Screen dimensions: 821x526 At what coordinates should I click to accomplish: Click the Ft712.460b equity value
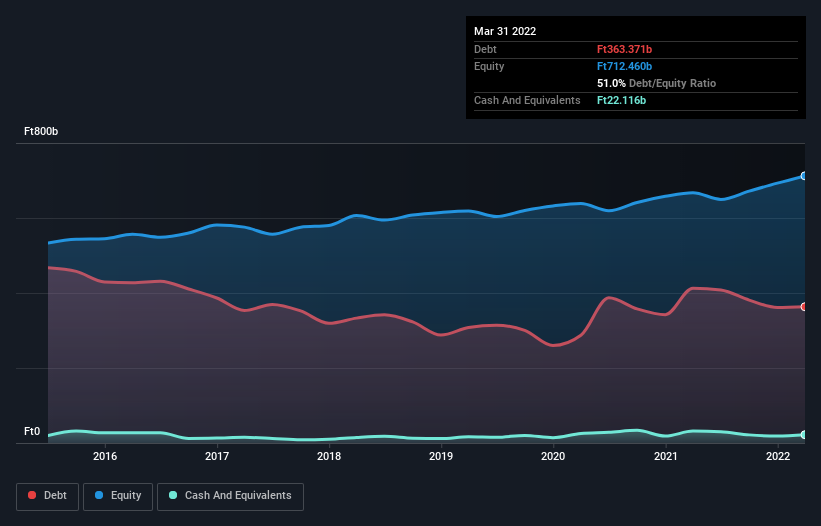(x=624, y=66)
